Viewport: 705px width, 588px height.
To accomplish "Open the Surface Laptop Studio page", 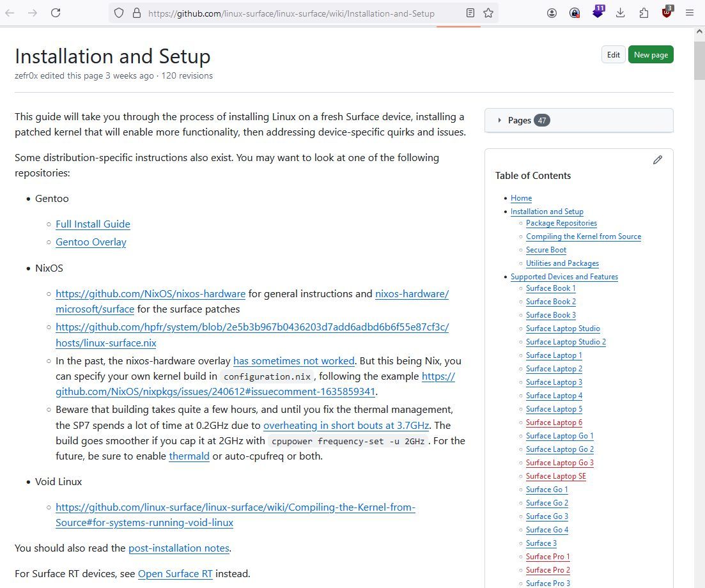I will tap(563, 329).
